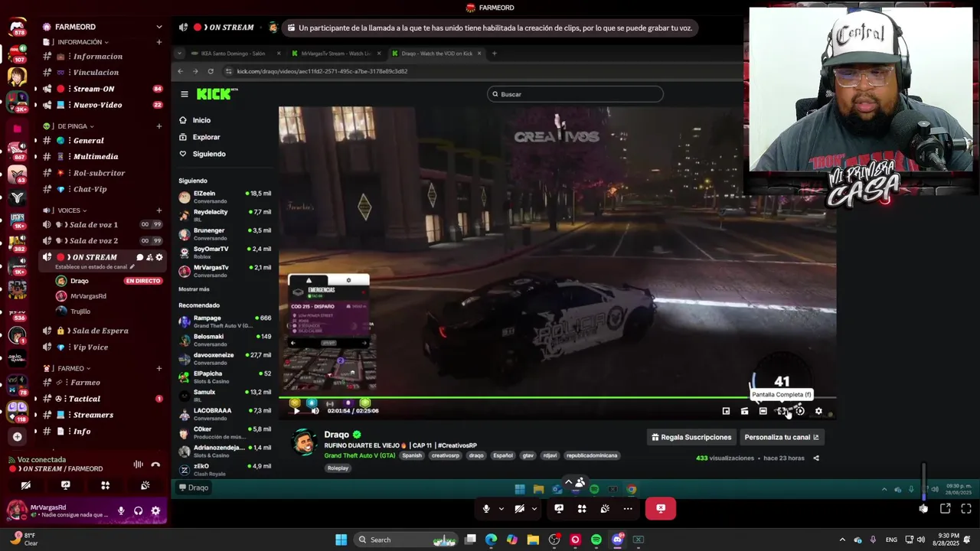Collapse DE PINGA category
Image resolution: width=980 pixels, height=551 pixels.
(x=76, y=126)
